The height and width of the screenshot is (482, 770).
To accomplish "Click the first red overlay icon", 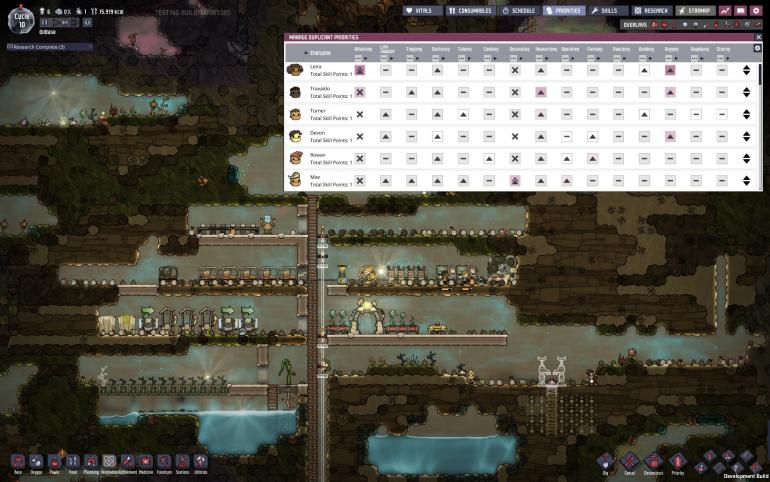I will coord(655,25).
